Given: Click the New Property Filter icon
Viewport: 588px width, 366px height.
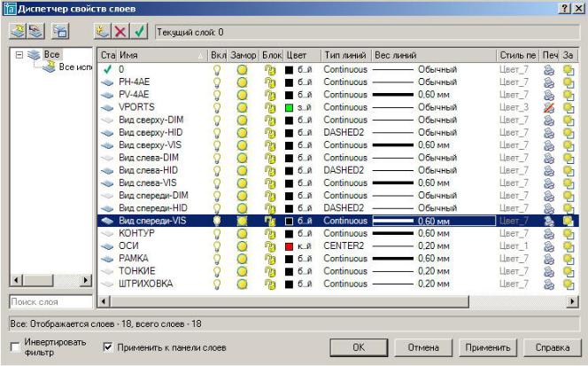Looking at the screenshot, I should pyautogui.click(x=17, y=31).
